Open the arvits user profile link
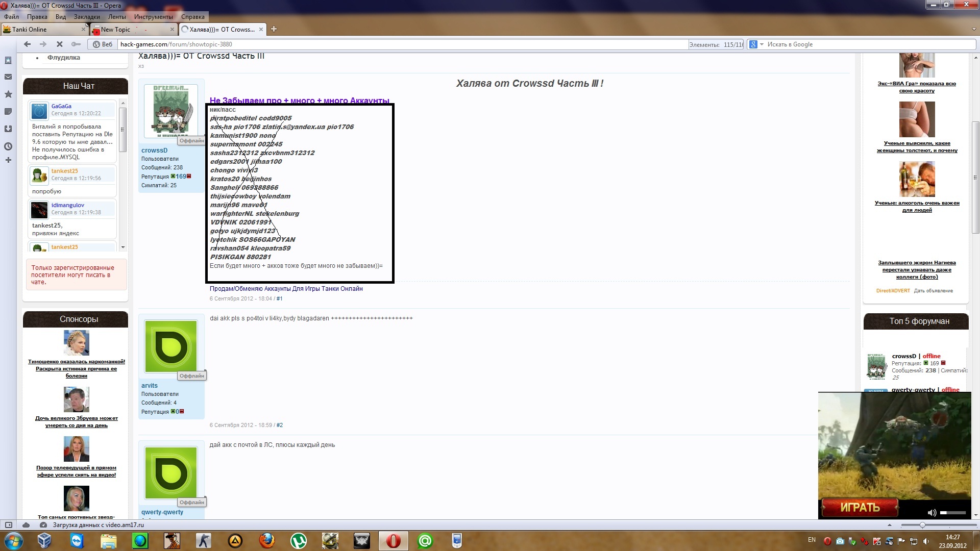This screenshot has width=980, height=551. point(150,386)
